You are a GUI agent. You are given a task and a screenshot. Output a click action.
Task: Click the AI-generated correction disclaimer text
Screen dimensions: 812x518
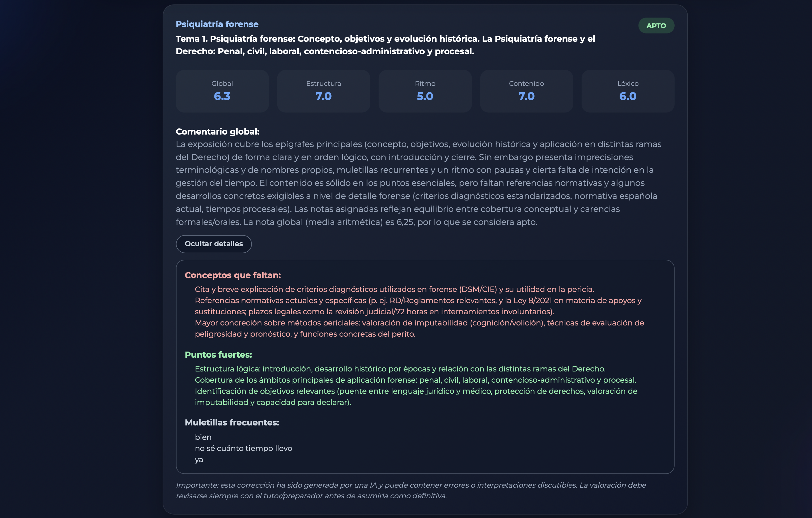[x=411, y=491]
